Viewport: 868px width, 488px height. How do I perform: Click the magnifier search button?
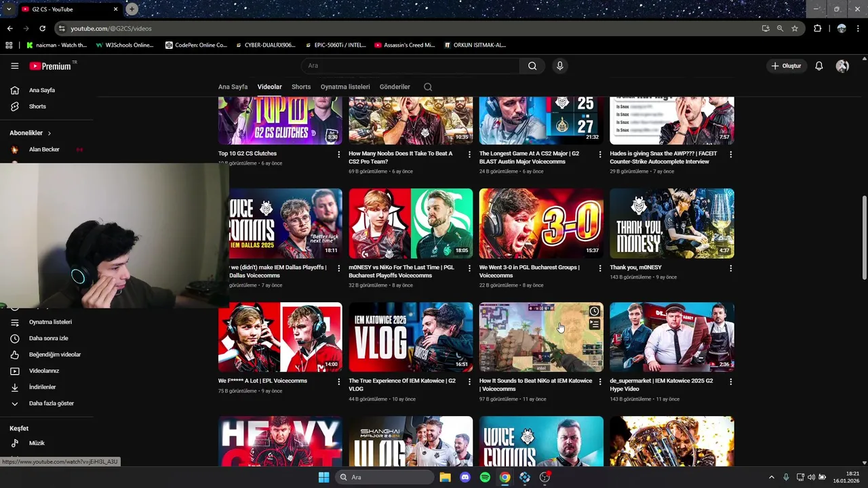click(x=532, y=66)
